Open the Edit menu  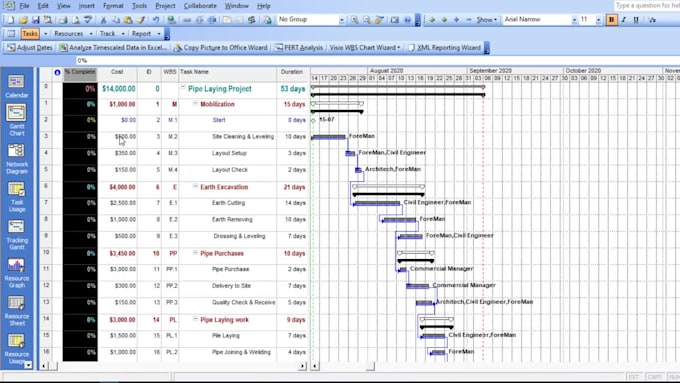click(43, 6)
